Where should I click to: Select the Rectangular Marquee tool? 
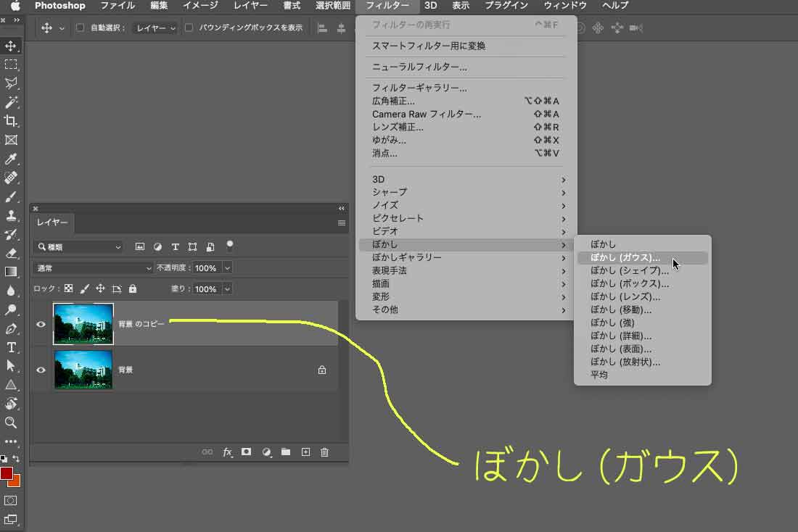(x=11, y=65)
